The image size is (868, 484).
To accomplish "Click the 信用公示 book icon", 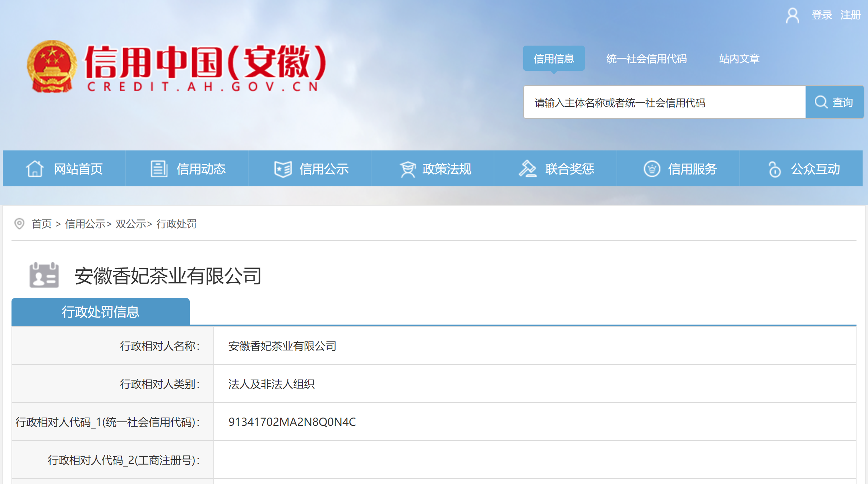I will 283,169.
